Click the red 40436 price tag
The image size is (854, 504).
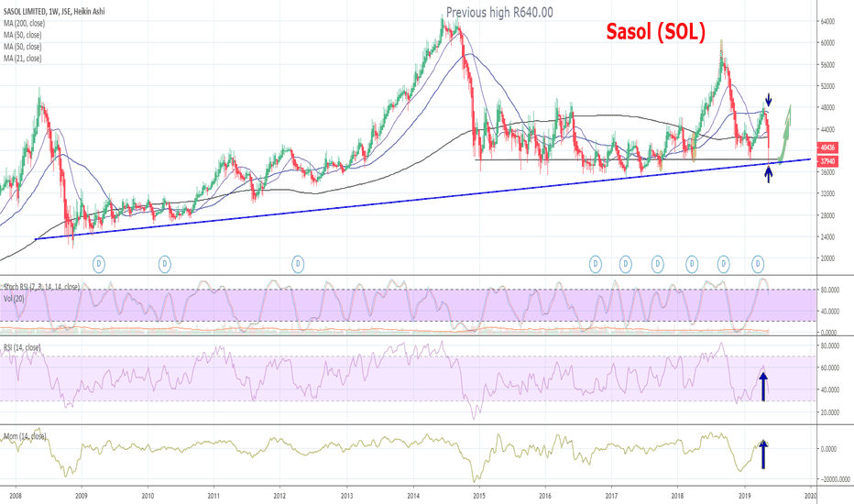tap(827, 148)
